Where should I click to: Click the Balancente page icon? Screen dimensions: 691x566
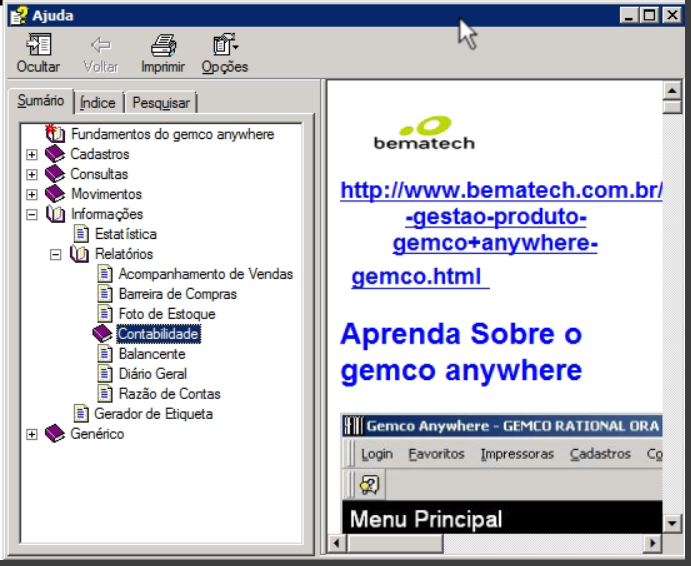(x=104, y=354)
